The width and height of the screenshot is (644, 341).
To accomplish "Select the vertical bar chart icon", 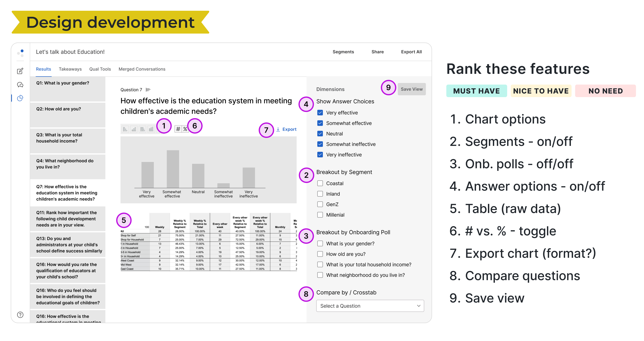I will pos(134,129).
